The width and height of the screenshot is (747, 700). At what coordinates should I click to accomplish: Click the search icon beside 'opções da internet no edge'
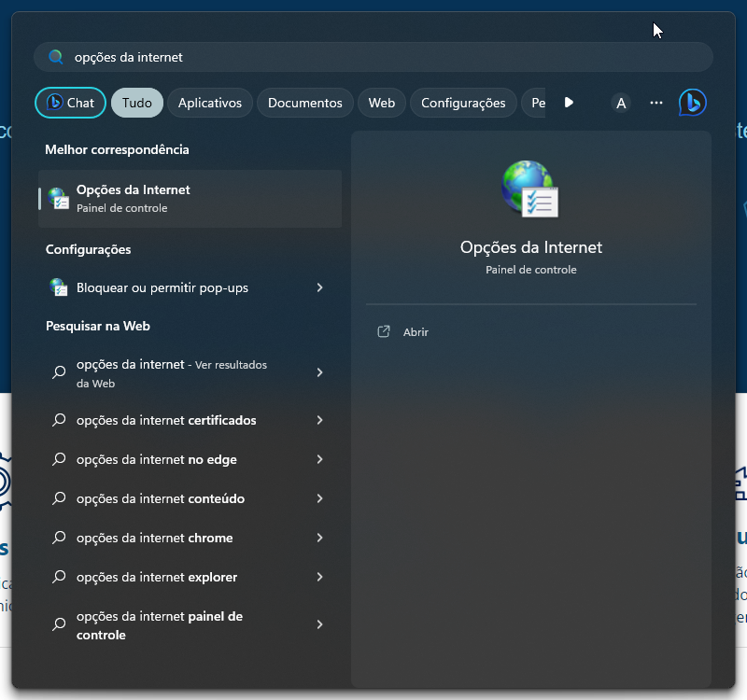59,459
